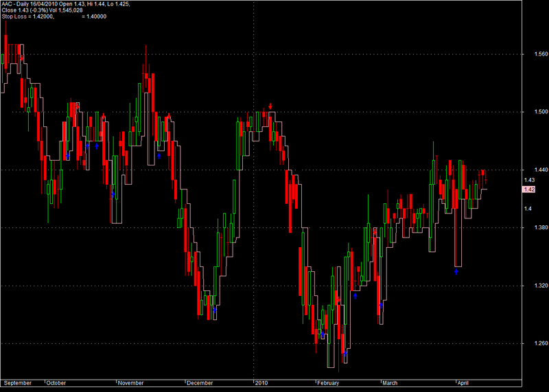549x392 pixels.
Task: Click the = 1.40000 value in header
Action: coord(94,16)
